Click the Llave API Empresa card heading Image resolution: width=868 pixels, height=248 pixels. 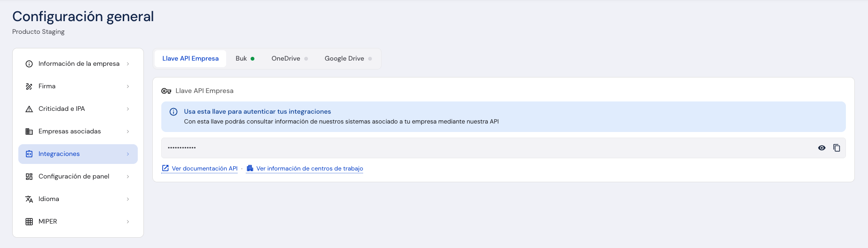(x=204, y=91)
